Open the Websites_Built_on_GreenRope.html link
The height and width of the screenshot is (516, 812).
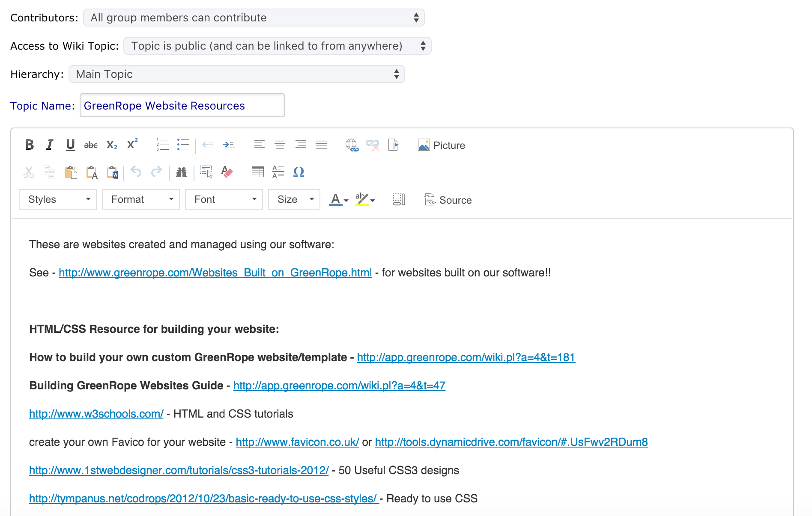click(215, 273)
